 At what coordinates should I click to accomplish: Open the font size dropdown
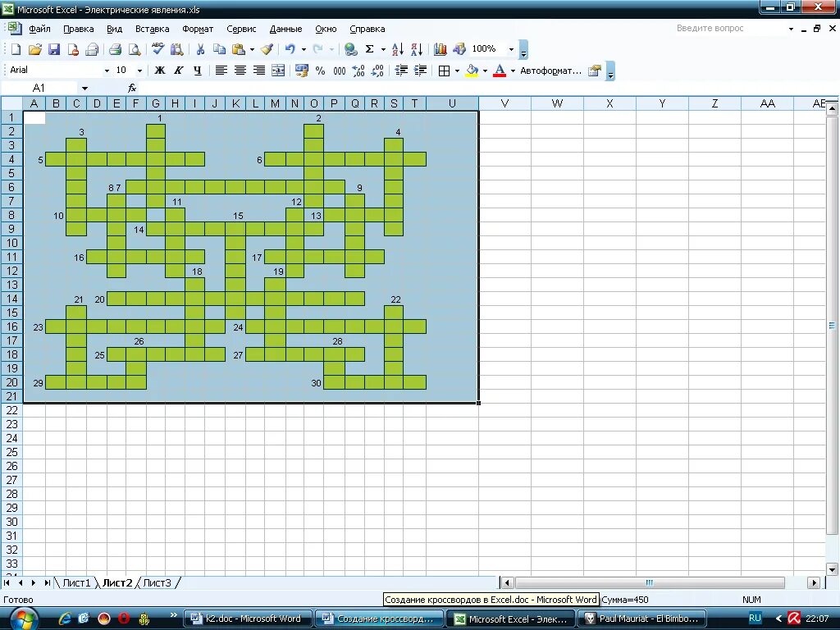point(139,71)
